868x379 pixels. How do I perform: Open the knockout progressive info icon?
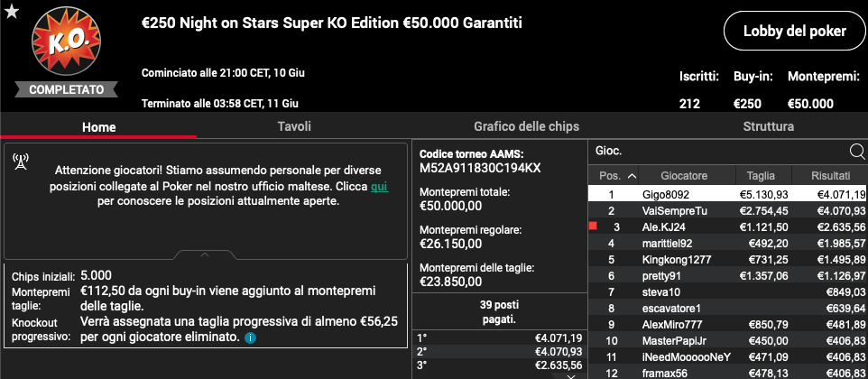coord(250,337)
